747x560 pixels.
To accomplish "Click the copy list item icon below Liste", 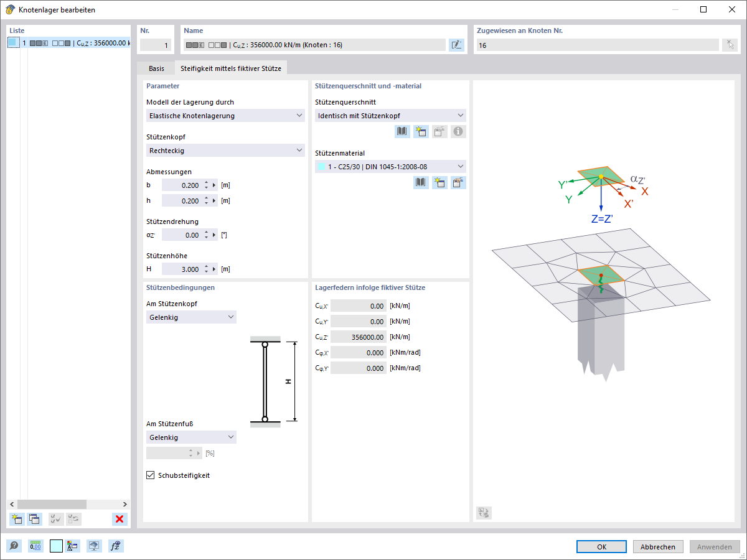I will point(34,519).
